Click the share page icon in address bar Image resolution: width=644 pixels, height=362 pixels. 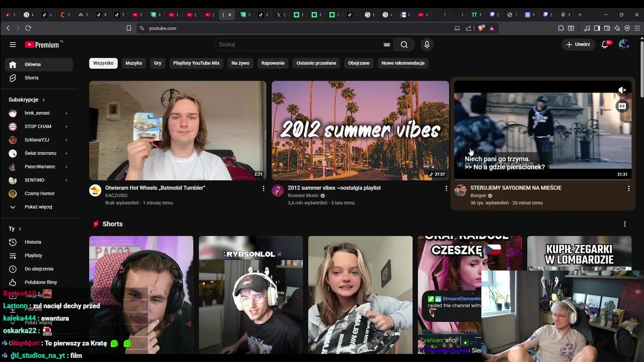point(469,28)
